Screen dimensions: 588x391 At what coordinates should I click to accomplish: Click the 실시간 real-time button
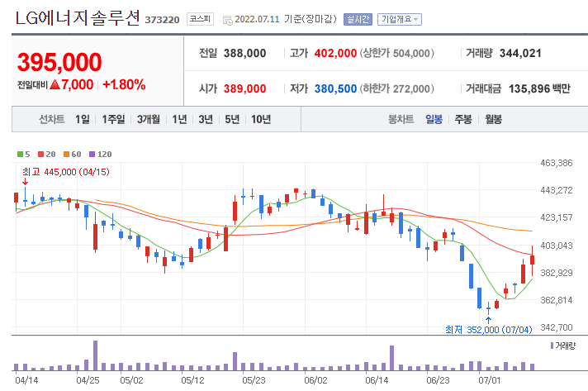358,19
